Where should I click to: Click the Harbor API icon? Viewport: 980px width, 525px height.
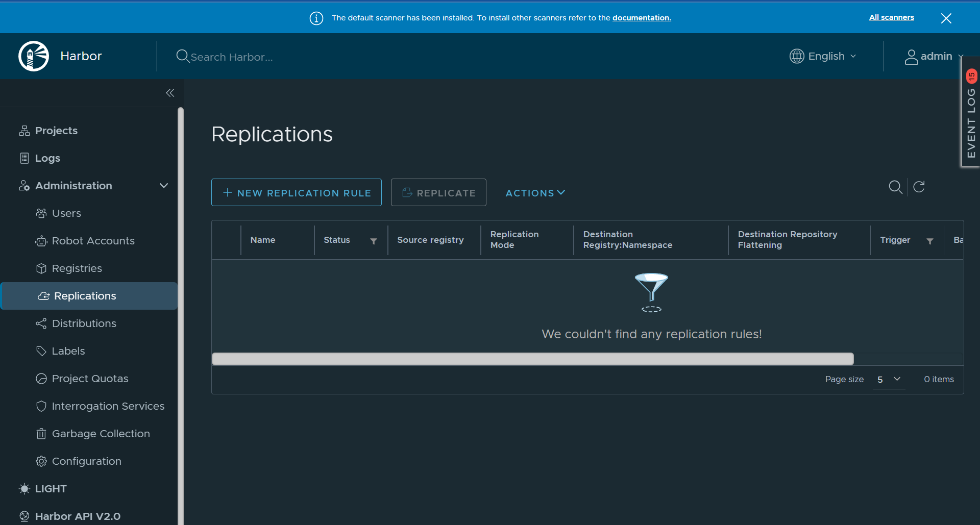point(24,516)
